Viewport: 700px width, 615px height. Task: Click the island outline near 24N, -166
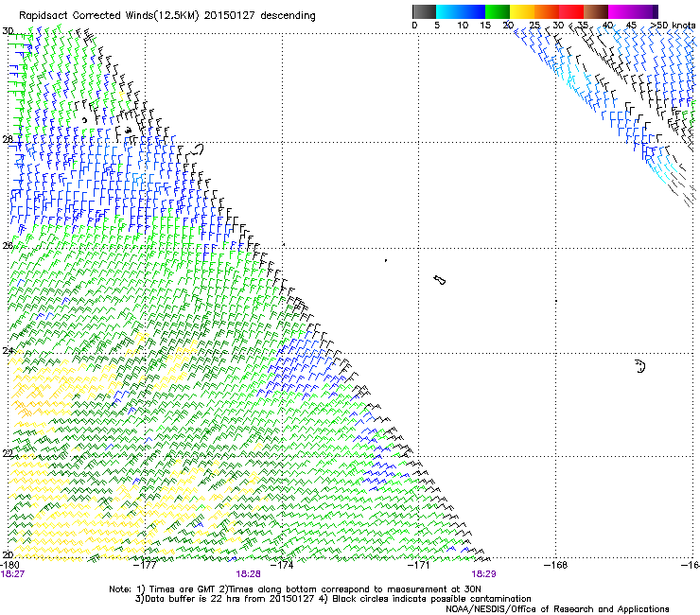pos(640,366)
